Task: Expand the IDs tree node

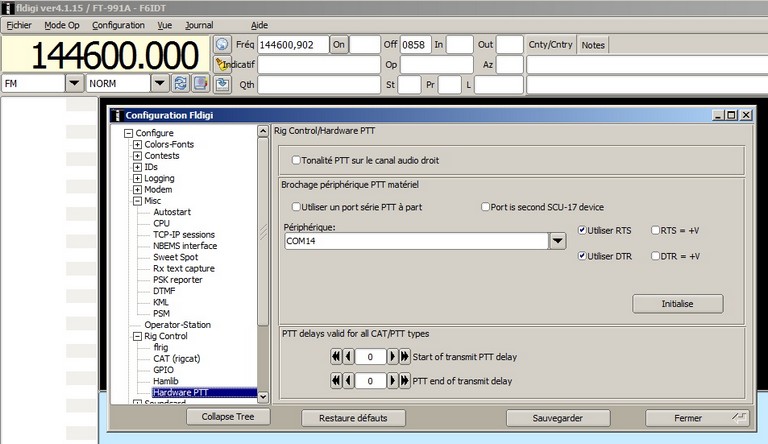Action: pos(137,167)
